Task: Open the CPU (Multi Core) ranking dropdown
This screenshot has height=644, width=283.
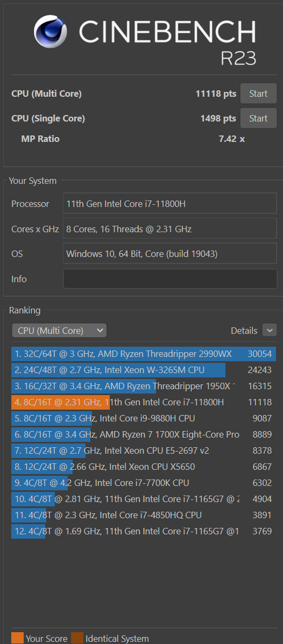Action: point(59,331)
